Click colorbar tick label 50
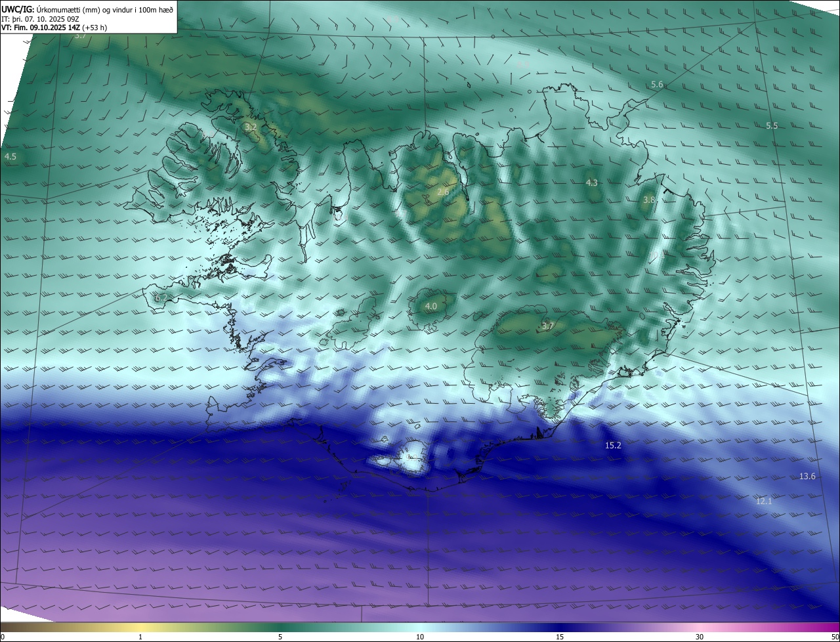 (835, 637)
